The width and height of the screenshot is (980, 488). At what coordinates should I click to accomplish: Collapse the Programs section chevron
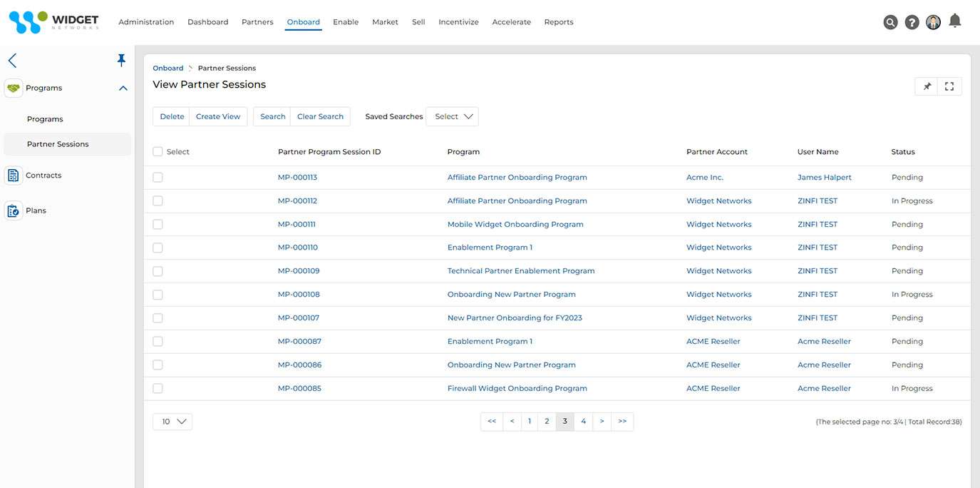pyautogui.click(x=123, y=88)
